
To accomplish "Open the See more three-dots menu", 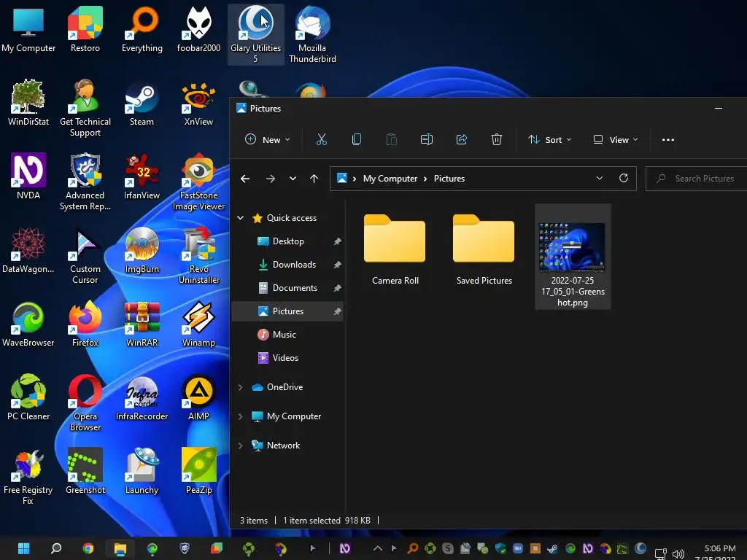I will [x=668, y=139].
